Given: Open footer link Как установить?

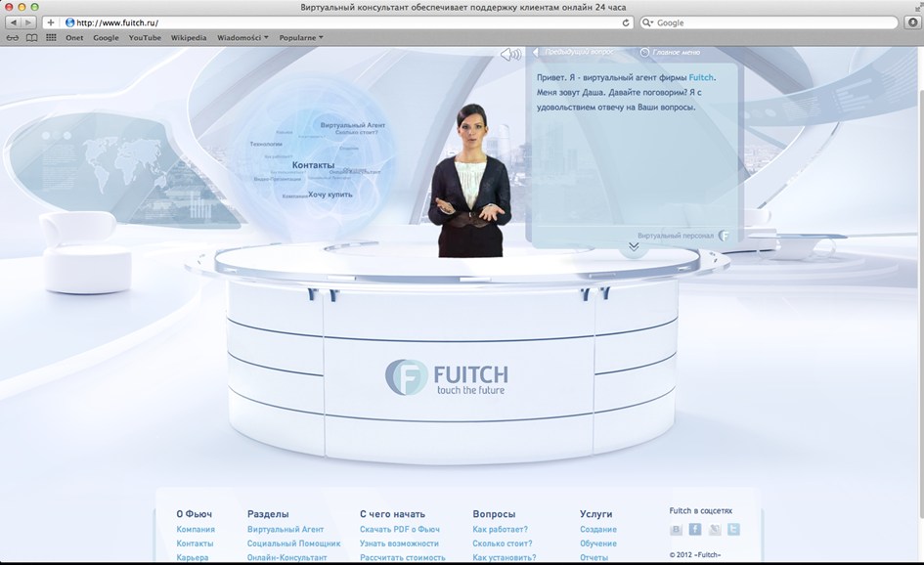Looking at the screenshot, I should click(504, 557).
